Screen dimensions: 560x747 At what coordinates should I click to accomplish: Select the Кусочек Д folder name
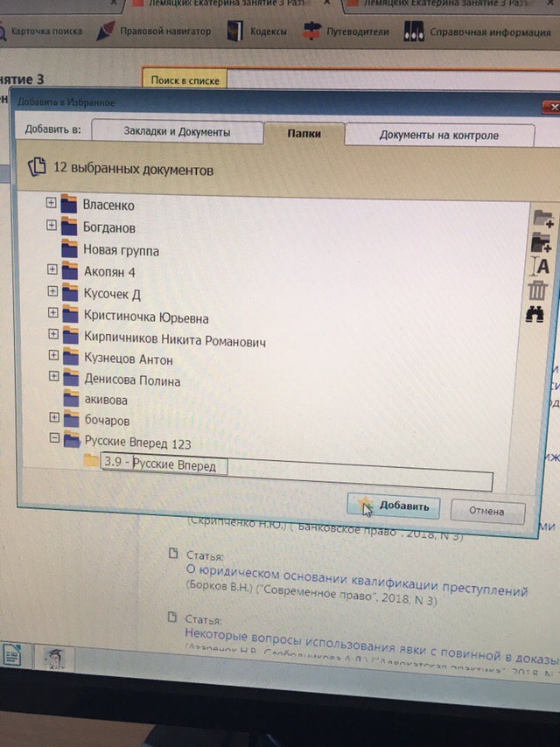coord(113,294)
